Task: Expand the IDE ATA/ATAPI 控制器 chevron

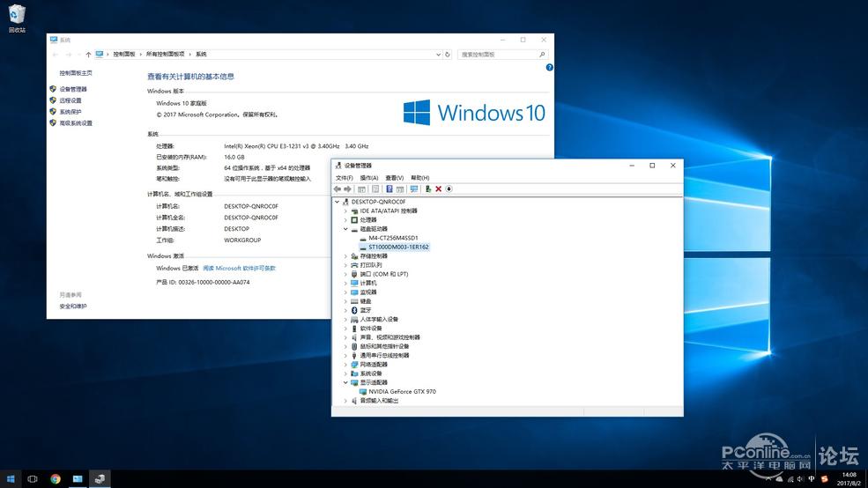Action: click(345, 211)
